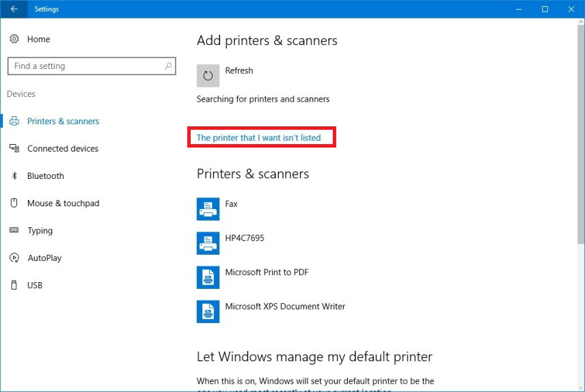Click the vertical scrollbar thumb
585x392 pixels.
click(581, 135)
